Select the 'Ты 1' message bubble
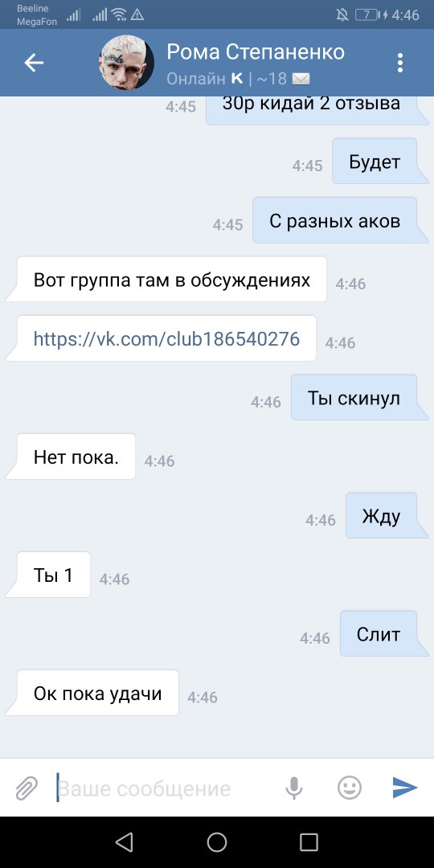Screen dimensions: 434x868 (54, 575)
